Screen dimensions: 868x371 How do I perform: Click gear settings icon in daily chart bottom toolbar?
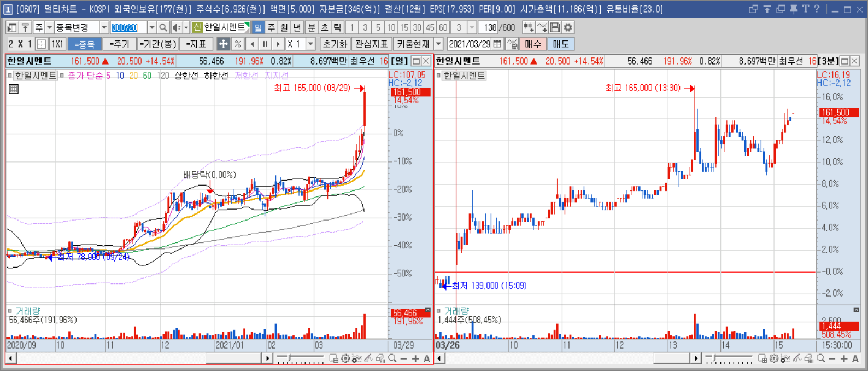[x=345, y=358]
